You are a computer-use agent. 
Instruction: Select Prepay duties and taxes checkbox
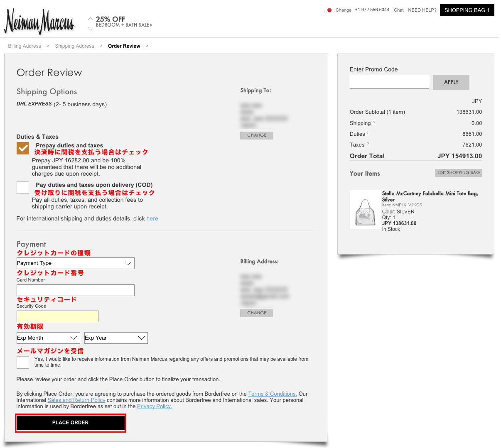[x=23, y=148]
